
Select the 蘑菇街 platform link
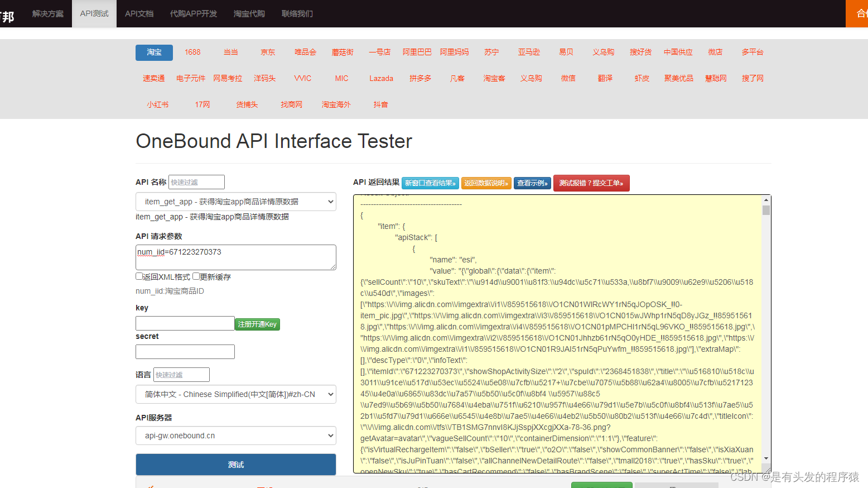pyautogui.click(x=343, y=52)
